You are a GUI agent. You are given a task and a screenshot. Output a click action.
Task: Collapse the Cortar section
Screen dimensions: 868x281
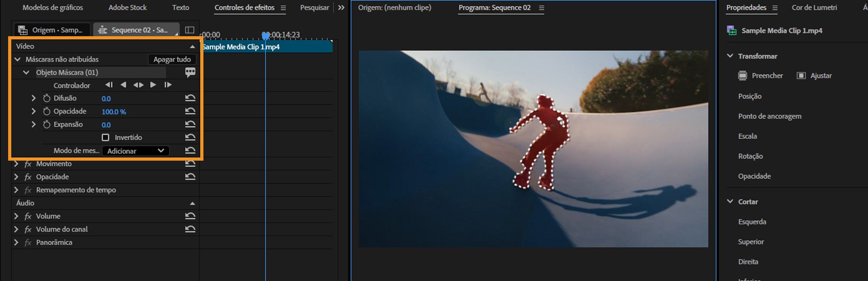click(730, 201)
